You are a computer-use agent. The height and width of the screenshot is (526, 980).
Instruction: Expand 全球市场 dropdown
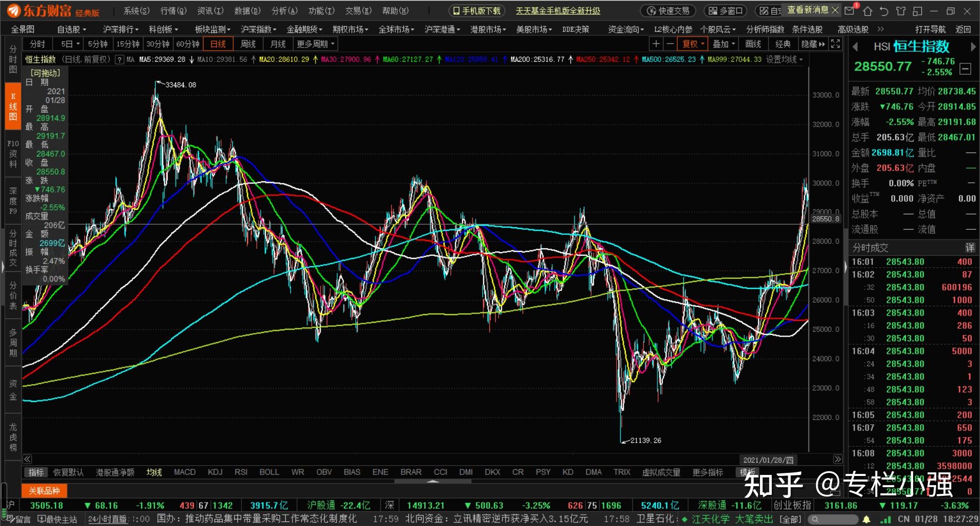[396, 29]
